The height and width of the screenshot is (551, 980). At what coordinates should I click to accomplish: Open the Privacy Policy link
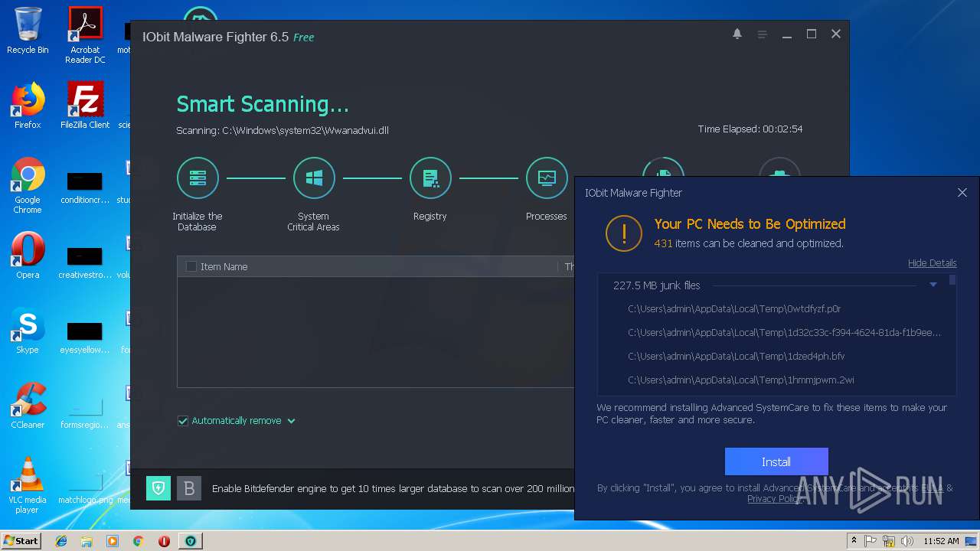(775, 499)
